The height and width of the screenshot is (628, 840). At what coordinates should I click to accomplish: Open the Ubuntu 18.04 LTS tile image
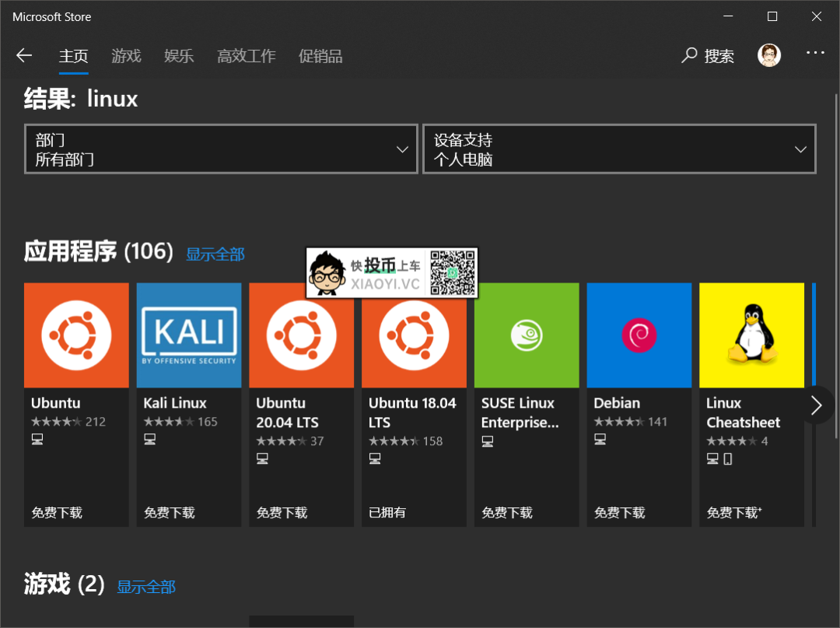(x=414, y=335)
